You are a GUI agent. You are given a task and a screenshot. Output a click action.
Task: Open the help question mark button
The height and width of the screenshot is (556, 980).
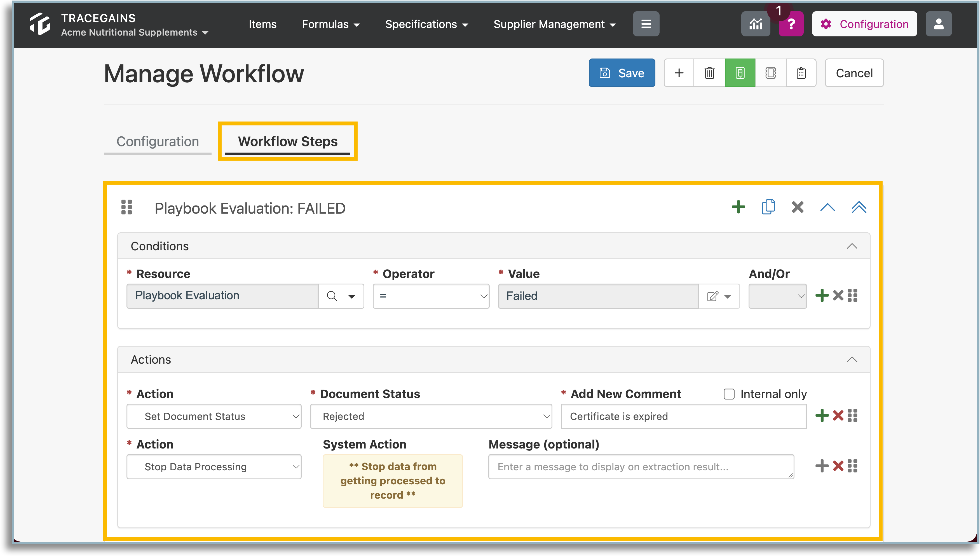791,24
